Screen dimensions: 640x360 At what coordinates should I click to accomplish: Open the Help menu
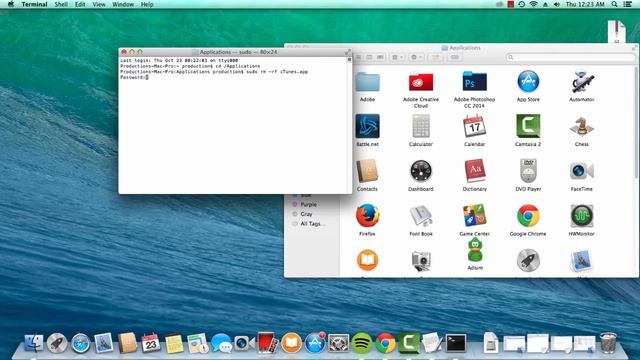147,4
